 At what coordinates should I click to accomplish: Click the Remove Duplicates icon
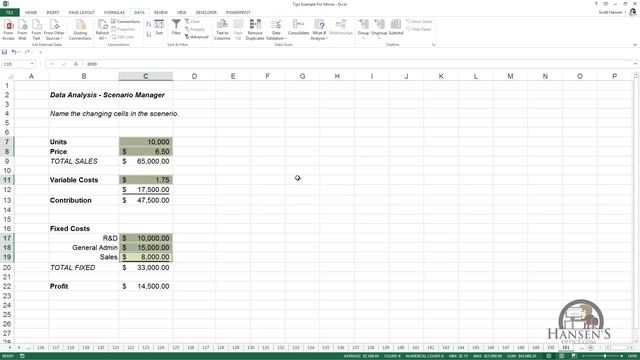pos(255,30)
